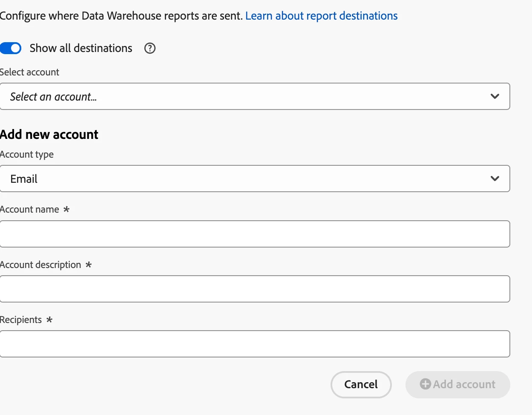Click the Add new account heading
The height and width of the screenshot is (415, 532).
pos(49,134)
